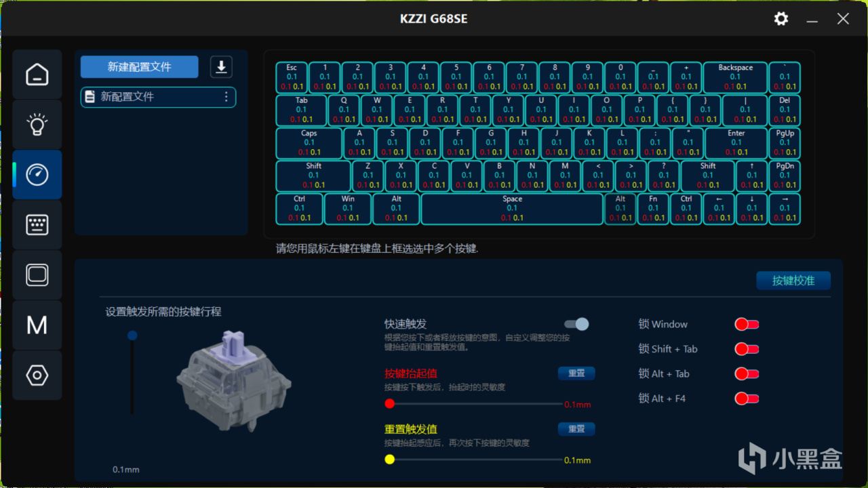Toggle the 锁 Alt + F4 switch

[x=747, y=399]
